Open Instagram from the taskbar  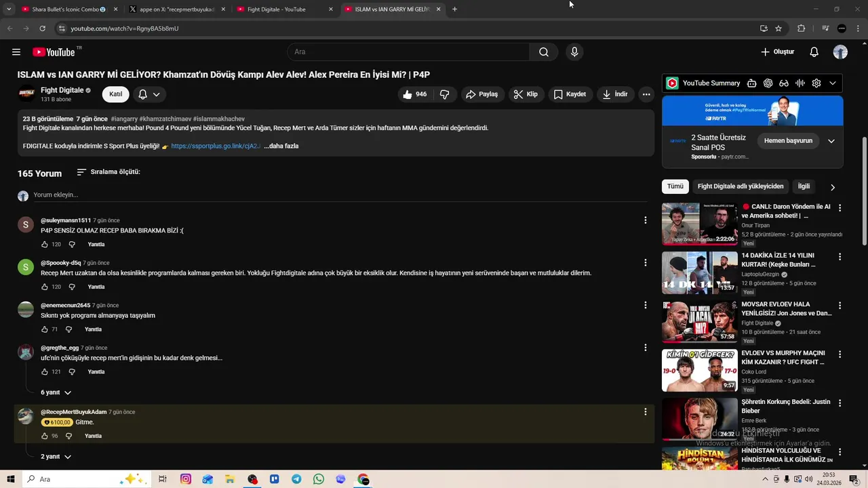(186, 479)
